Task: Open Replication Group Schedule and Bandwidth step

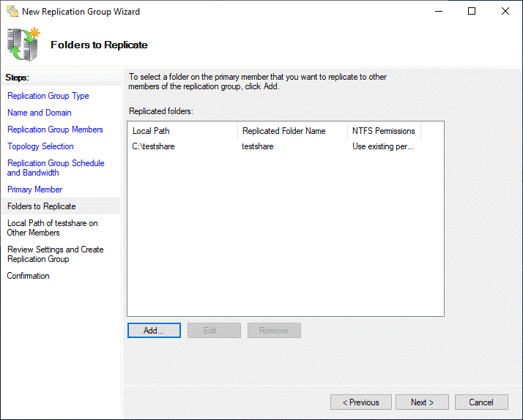Action: (x=56, y=168)
